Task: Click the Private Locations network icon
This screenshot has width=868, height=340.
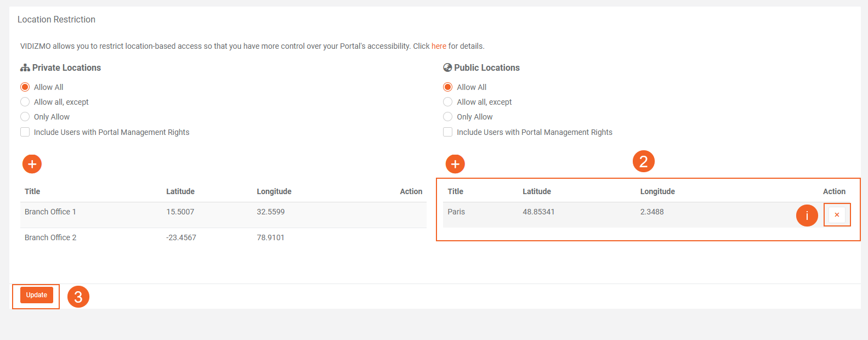Action: point(25,68)
